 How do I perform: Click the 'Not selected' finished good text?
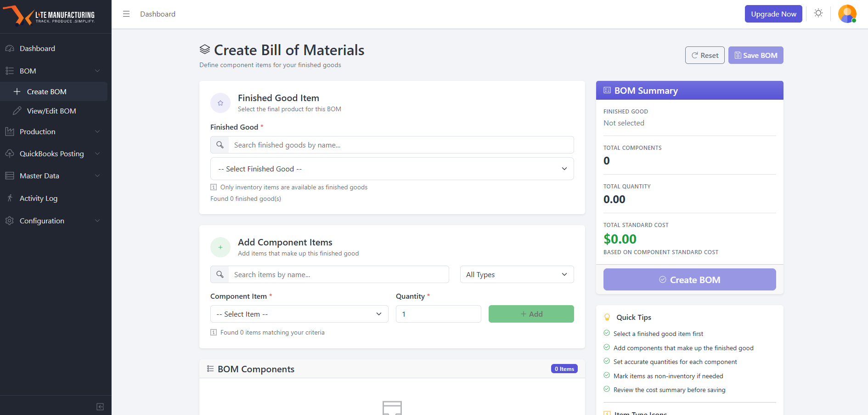[x=624, y=123]
